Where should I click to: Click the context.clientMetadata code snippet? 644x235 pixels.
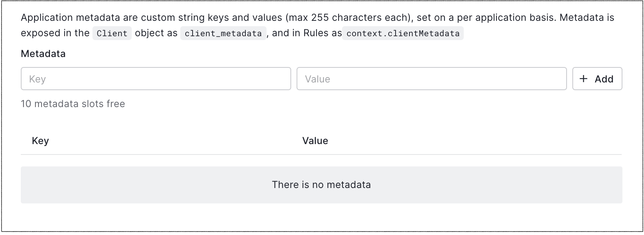[402, 34]
